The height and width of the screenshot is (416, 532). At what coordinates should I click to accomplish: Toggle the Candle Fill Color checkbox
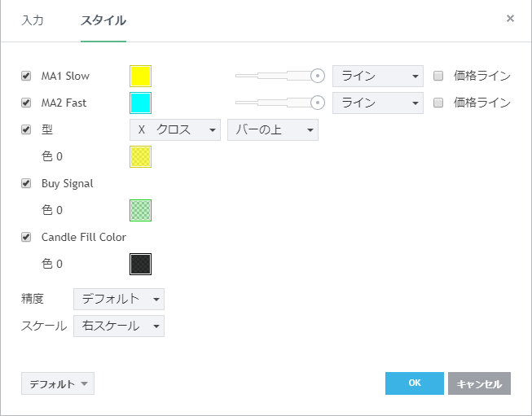[x=26, y=237]
